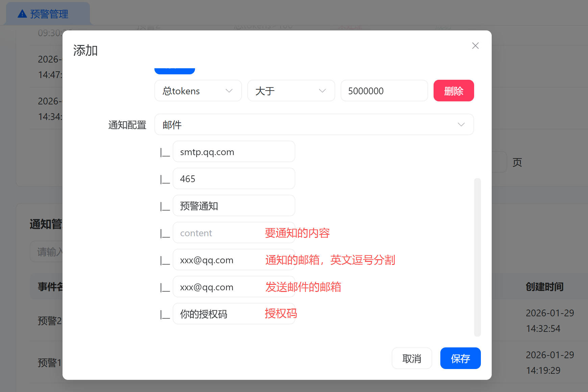Click the 保存 button to save the alert
This screenshot has height=392, width=588.
click(x=460, y=358)
